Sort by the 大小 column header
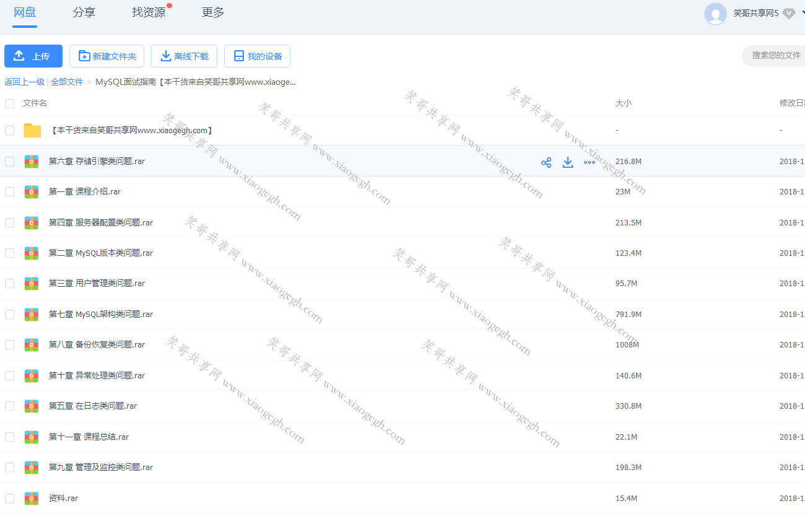 (624, 103)
